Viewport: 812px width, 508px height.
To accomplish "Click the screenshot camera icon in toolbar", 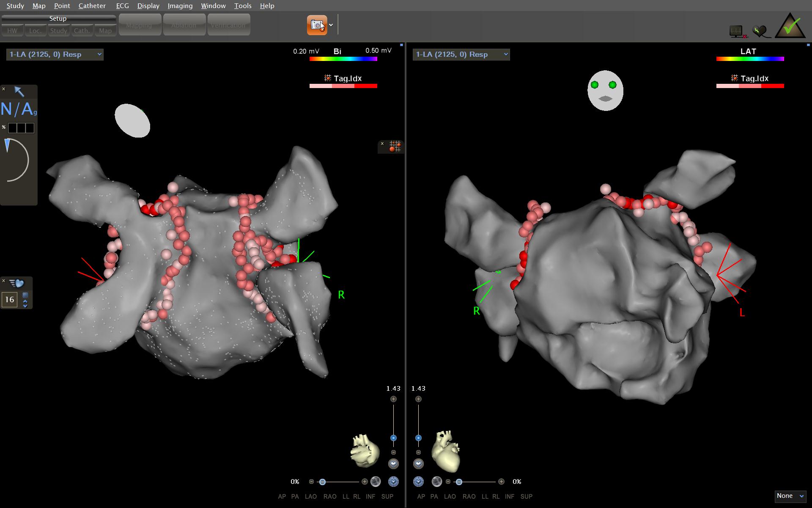I will coord(317,25).
